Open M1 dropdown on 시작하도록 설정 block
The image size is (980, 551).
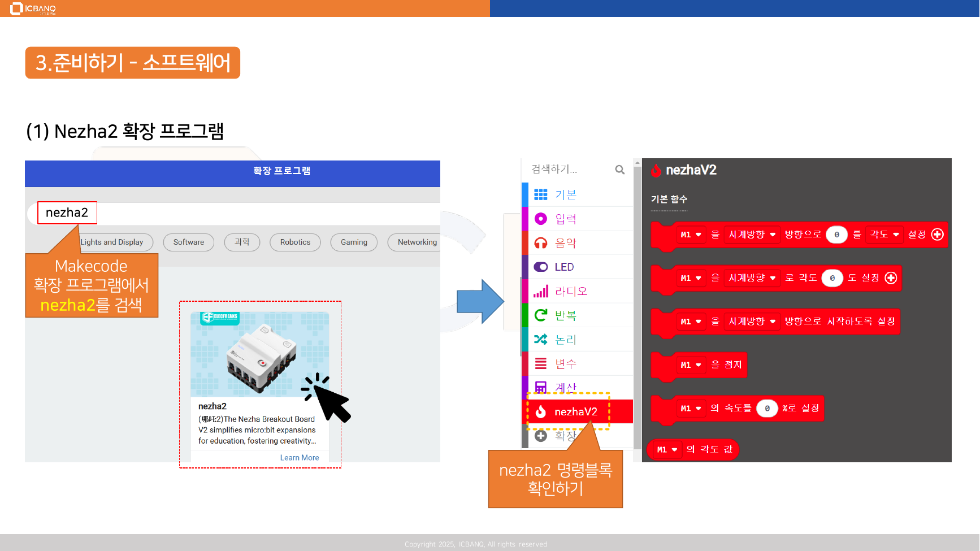pyautogui.click(x=691, y=322)
